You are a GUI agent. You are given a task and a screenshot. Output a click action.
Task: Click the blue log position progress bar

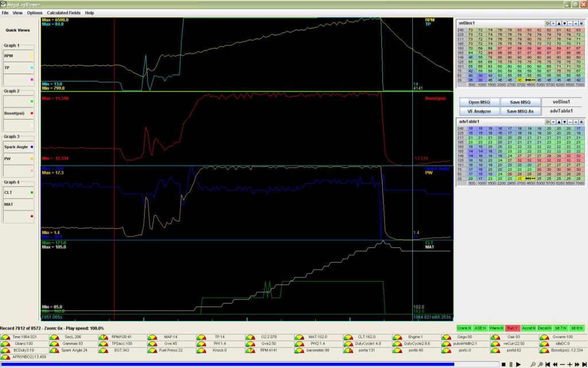230,364
